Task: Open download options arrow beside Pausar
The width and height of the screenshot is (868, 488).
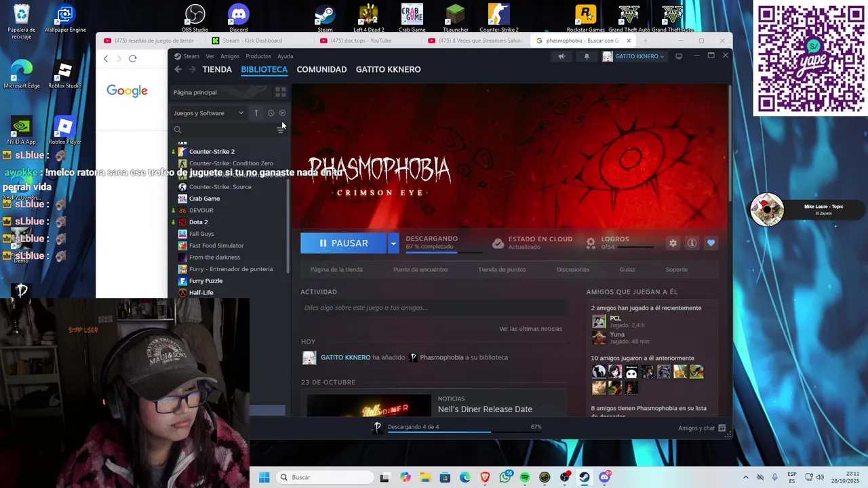Action: [393, 243]
